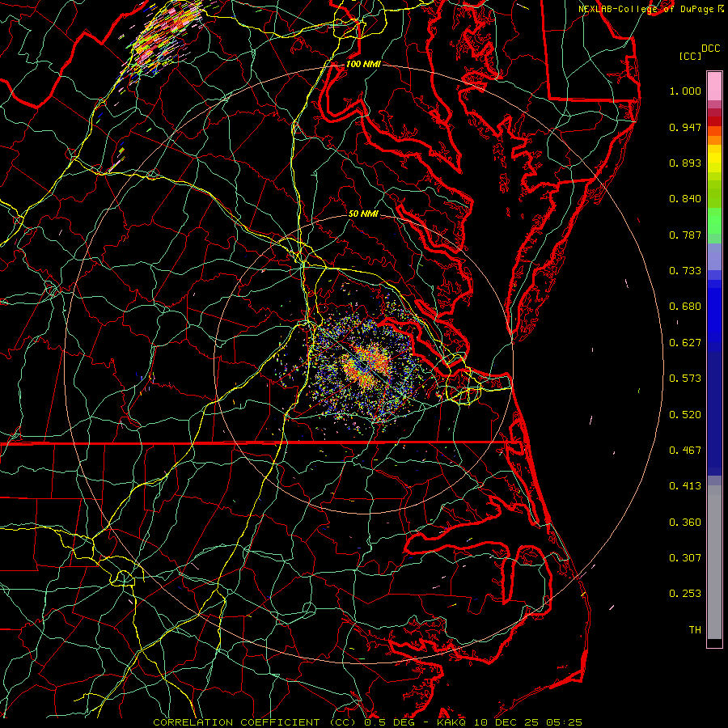
Task: Select the 0.840 color scale value
Action: click(685, 199)
